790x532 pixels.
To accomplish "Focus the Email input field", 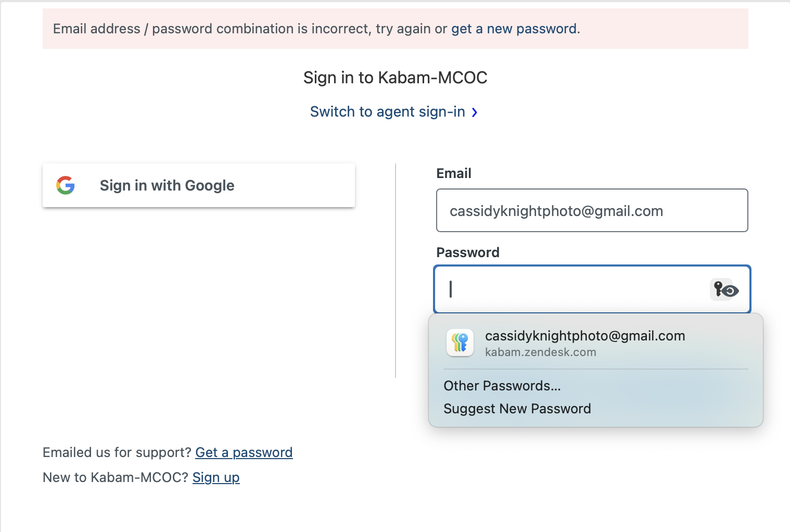I will [x=592, y=210].
